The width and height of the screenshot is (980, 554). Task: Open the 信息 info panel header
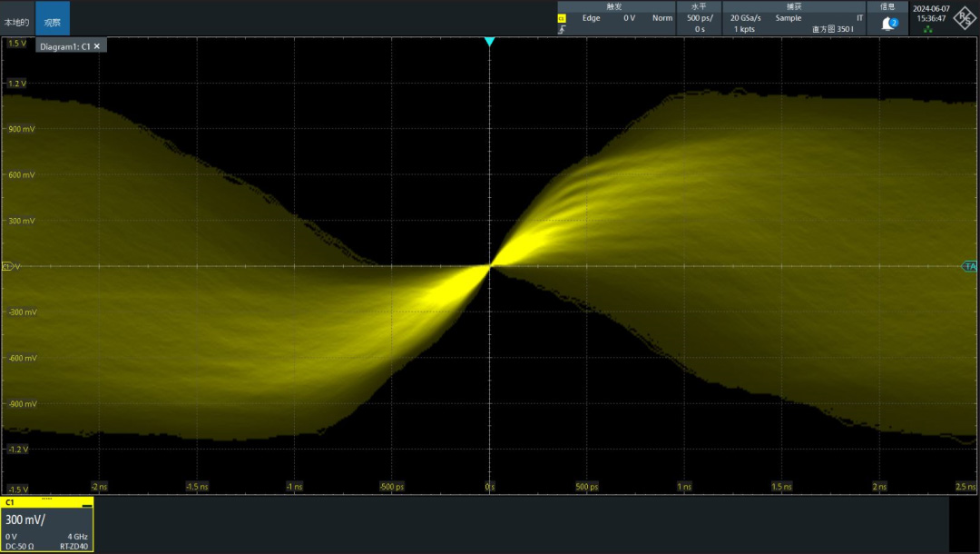887,6
